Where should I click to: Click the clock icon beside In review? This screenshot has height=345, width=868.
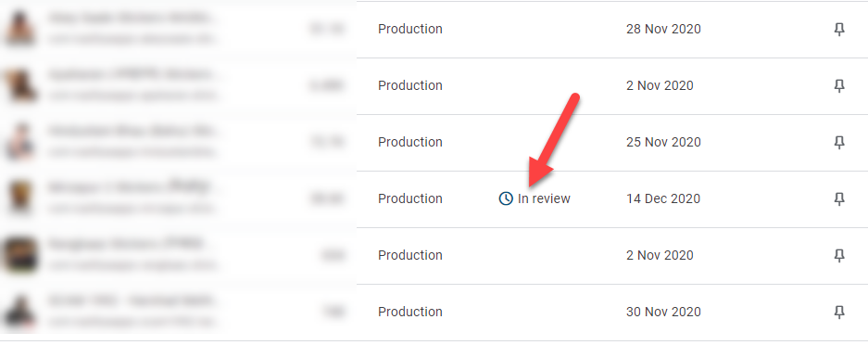506,198
